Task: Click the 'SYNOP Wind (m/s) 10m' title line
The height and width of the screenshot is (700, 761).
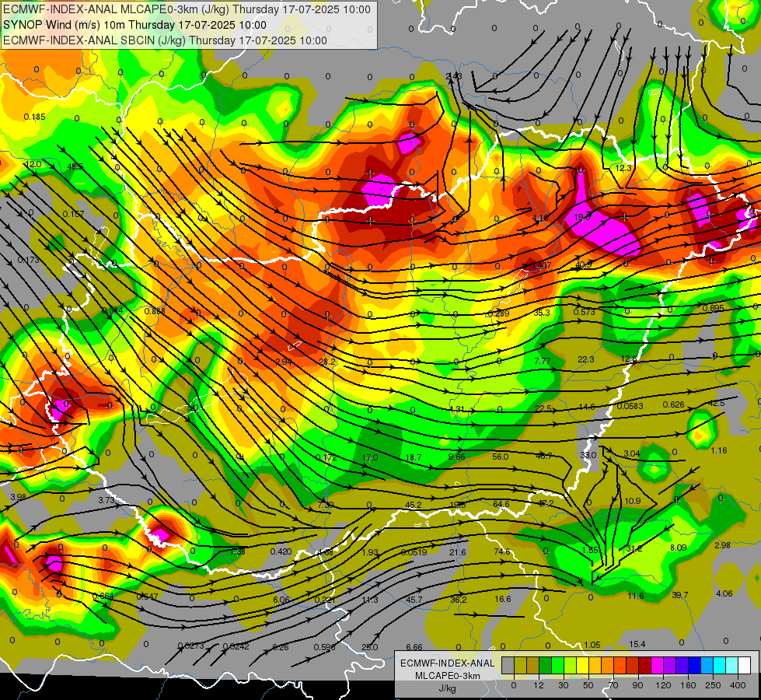Action: point(134,25)
